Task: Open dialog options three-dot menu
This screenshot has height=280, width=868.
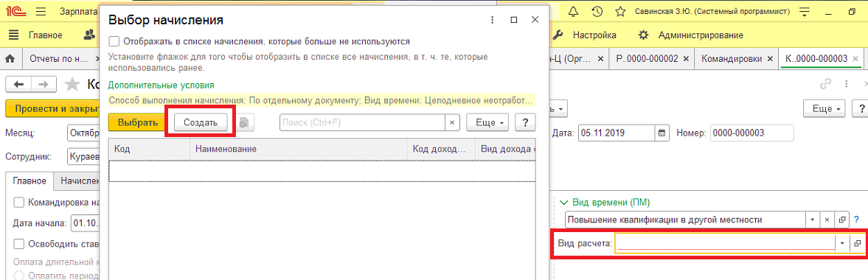Action: (492, 20)
